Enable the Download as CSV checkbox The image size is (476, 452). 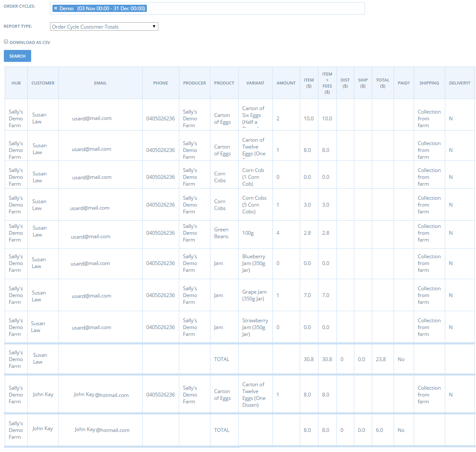coord(6,42)
